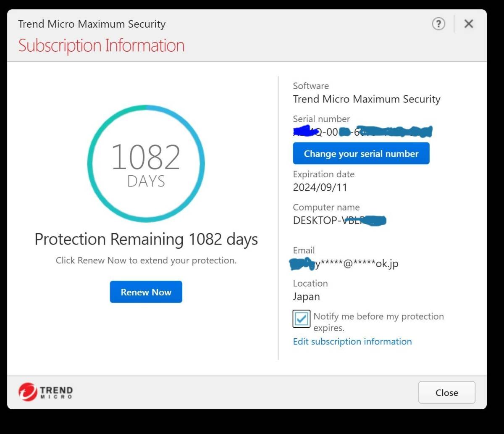This screenshot has height=434, width=504.
Task: Toggle the Notify me before expiration checkbox
Action: pos(301,319)
